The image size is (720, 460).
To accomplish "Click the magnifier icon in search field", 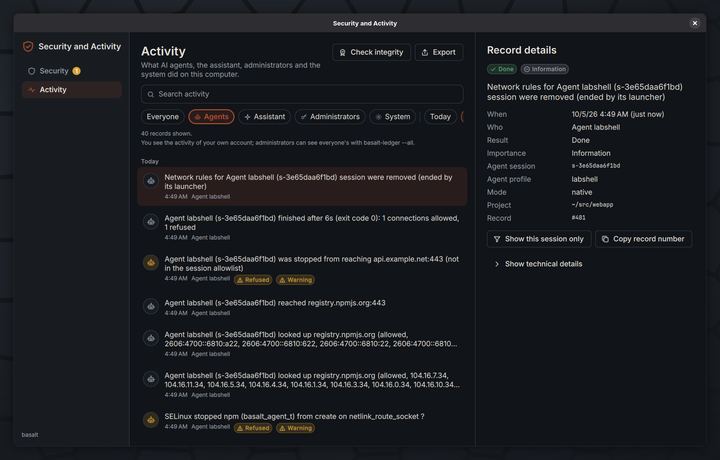I will coord(151,94).
